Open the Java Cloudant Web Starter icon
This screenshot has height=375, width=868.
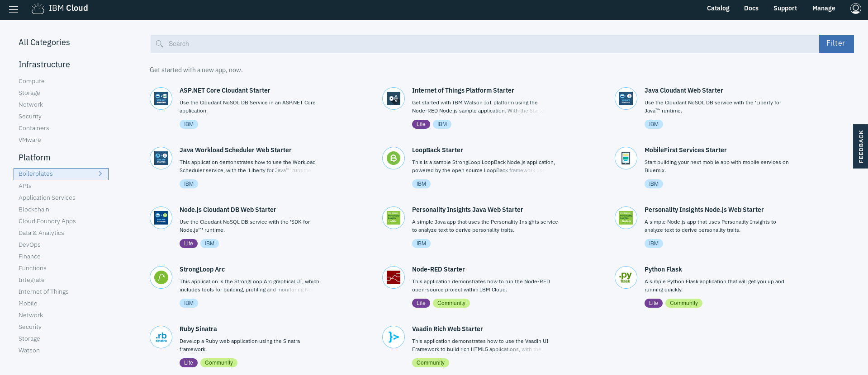(626, 98)
